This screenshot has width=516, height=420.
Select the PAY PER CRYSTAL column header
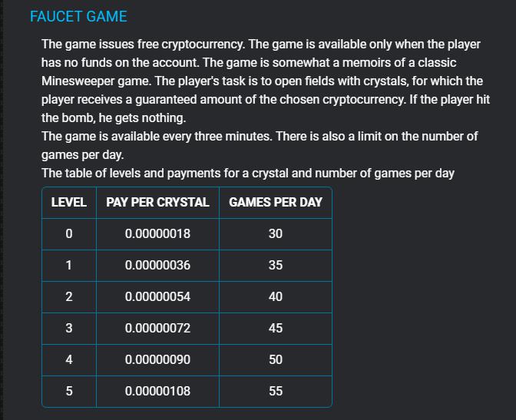tap(157, 203)
